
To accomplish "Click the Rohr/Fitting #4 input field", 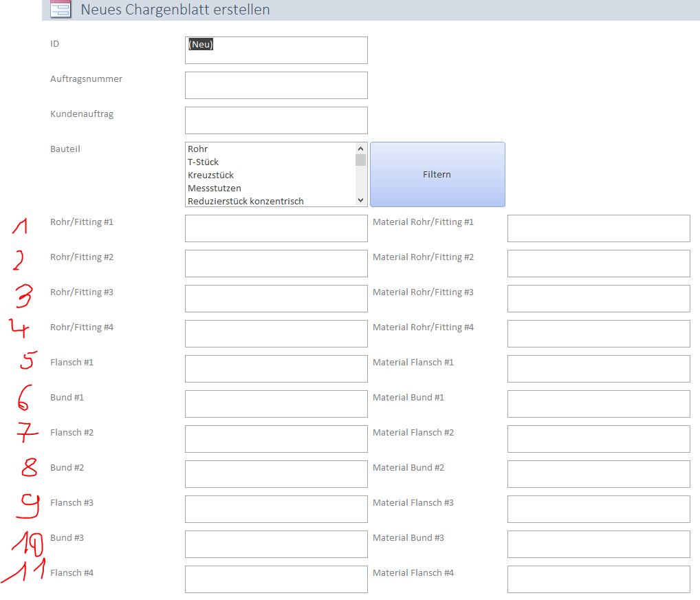I will pyautogui.click(x=276, y=334).
